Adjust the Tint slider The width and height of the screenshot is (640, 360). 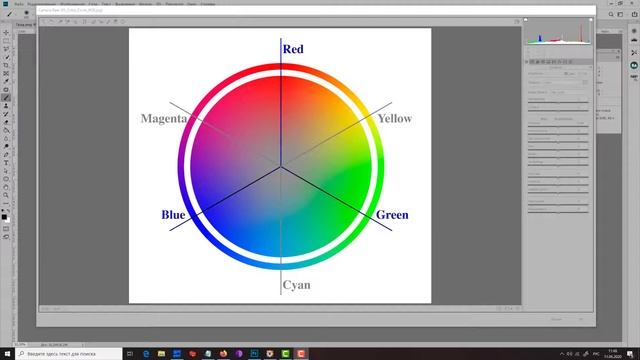[558, 110]
